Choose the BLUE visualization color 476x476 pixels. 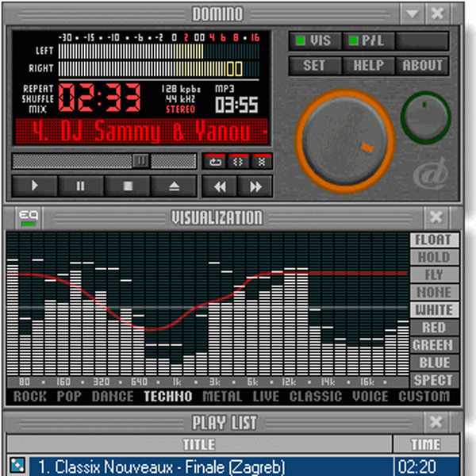pos(434,363)
